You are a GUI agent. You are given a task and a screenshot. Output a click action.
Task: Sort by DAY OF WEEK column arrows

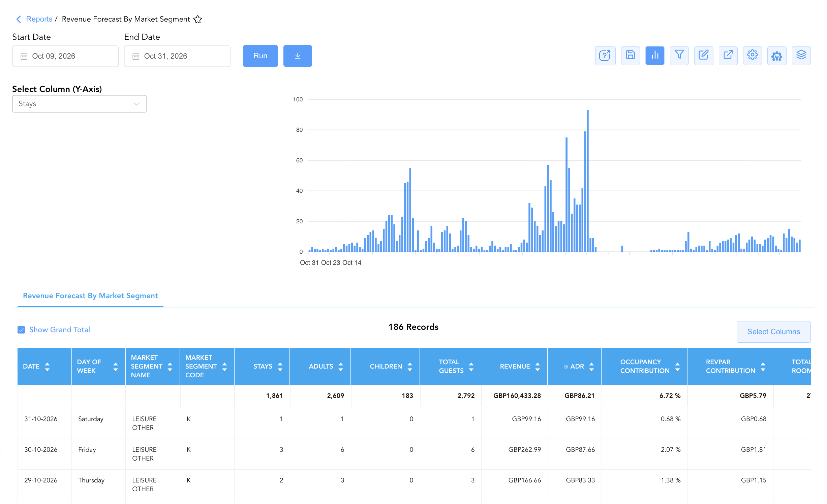(116, 367)
